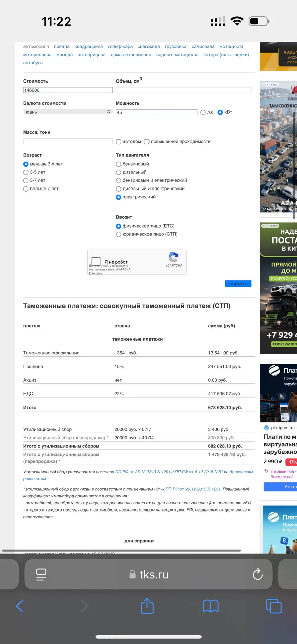
Task: Open 'снегохода' calculator link
Action: pos(149,46)
